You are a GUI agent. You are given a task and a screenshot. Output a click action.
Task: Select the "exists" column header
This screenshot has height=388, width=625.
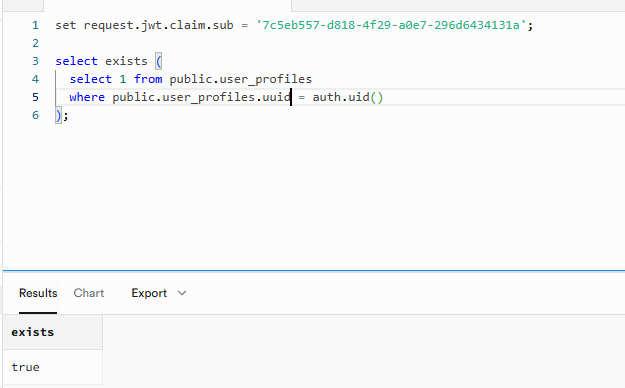pos(52,332)
